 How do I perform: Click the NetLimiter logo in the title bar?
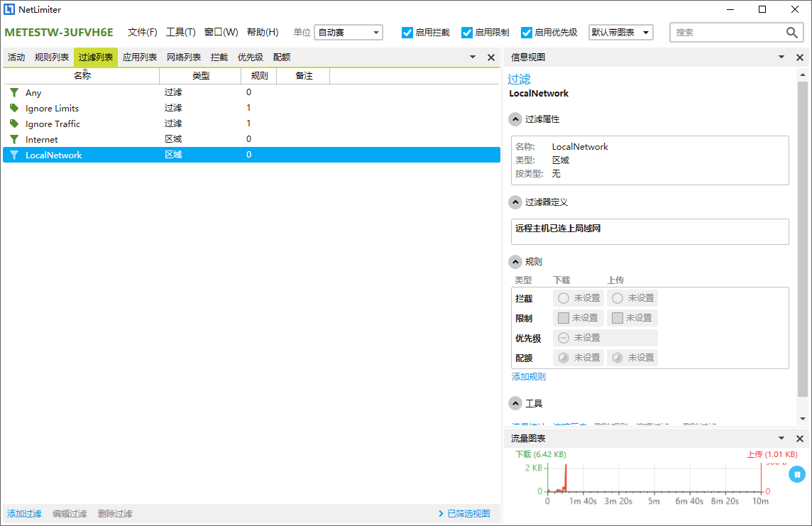pyautogui.click(x=9, y=9)
